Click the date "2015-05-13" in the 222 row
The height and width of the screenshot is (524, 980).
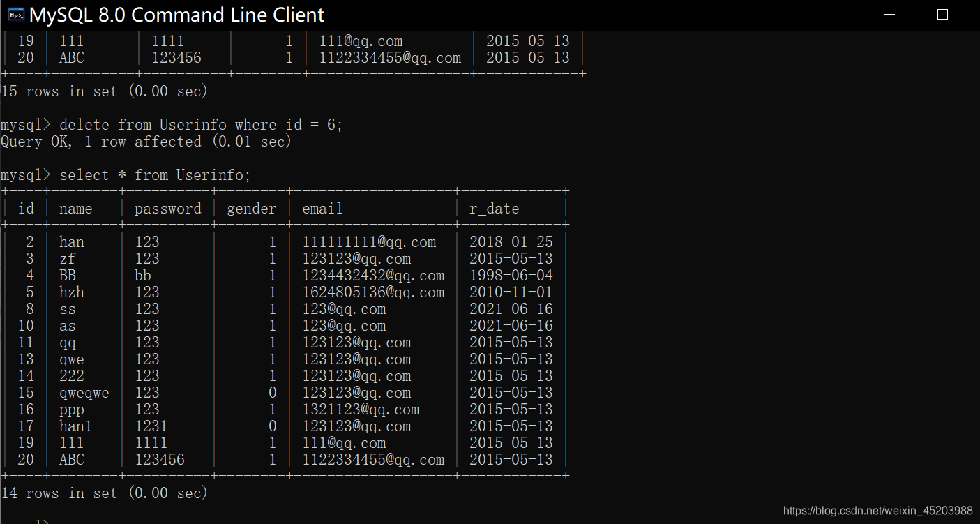[x=511, y=376]
